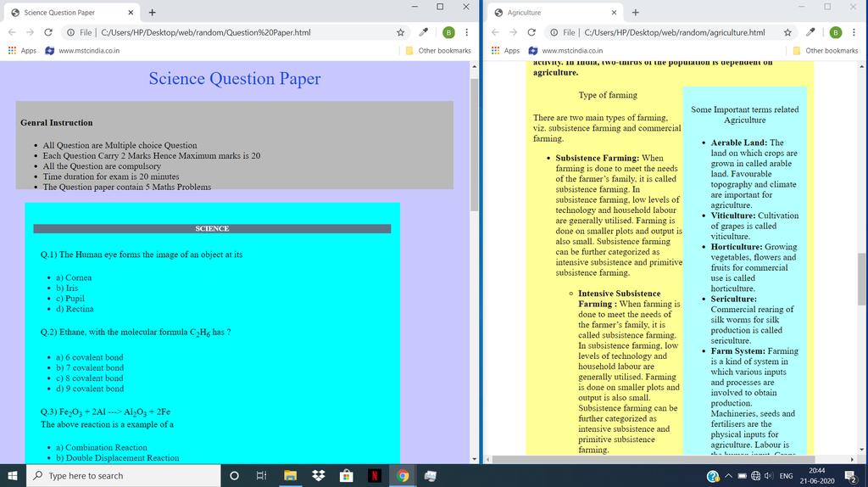
Task: Open new tab in Science Question Paper window
Action: (153, 12)
